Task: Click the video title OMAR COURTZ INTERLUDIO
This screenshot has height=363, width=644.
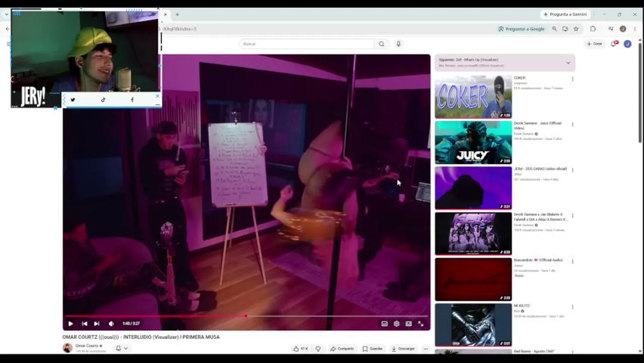Action: coord(141,337)
